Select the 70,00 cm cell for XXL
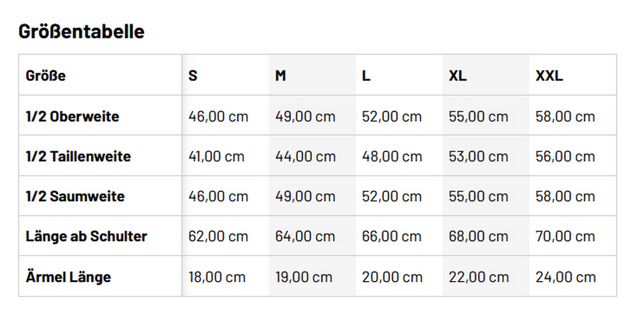Viewport: 644px width, 322px height. 565,236
